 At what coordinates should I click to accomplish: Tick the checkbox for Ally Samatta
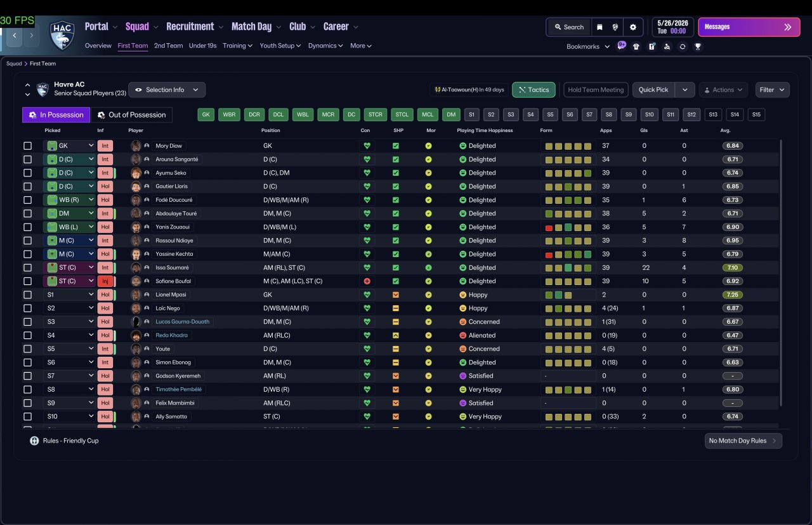pyautogui.click(x=27, y=416)
